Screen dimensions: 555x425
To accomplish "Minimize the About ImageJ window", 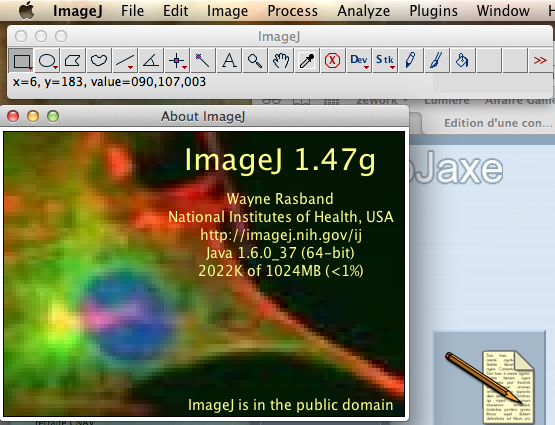I will pyautogui.click(x=33, y=116).
